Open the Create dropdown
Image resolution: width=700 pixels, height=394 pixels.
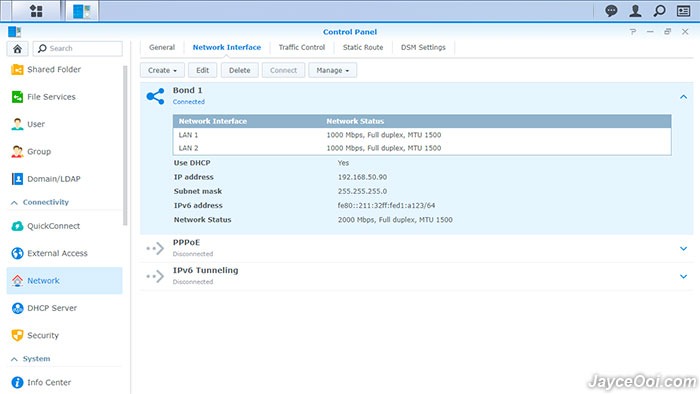point(162,71)
